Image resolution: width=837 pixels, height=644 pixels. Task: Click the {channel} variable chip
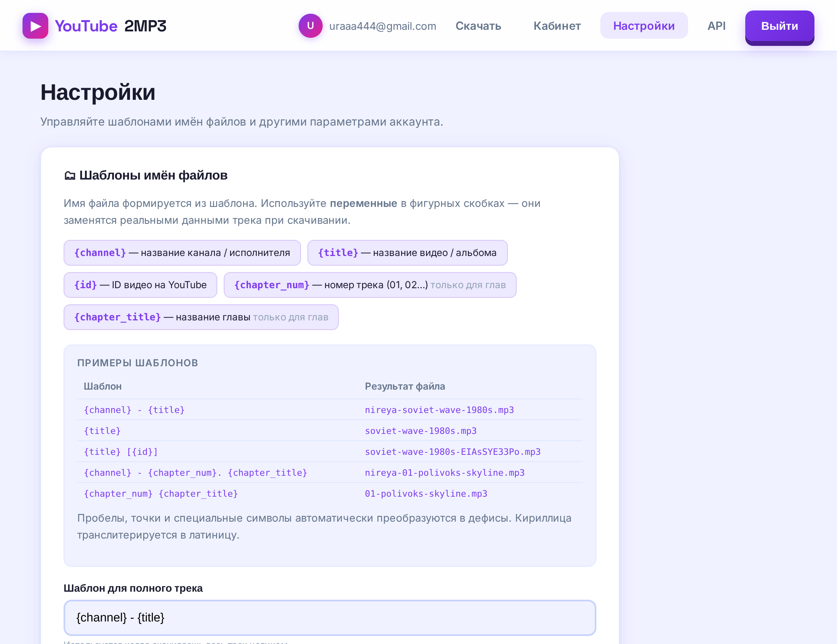[182, 253]
